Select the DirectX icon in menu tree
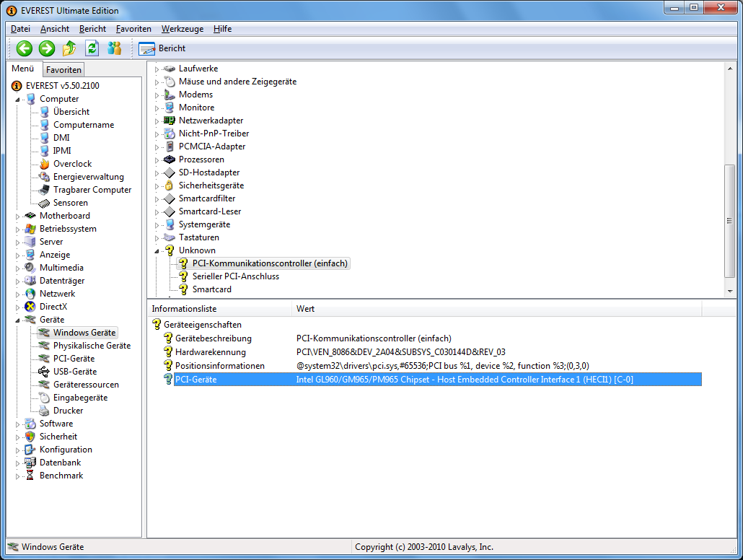The image size is (743, 560). (30, 307)
